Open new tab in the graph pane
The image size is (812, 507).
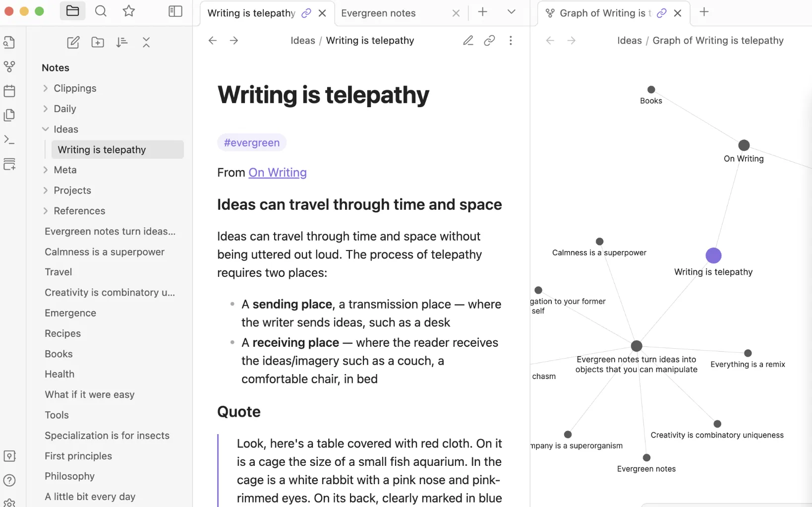click(x=704, y=11)
